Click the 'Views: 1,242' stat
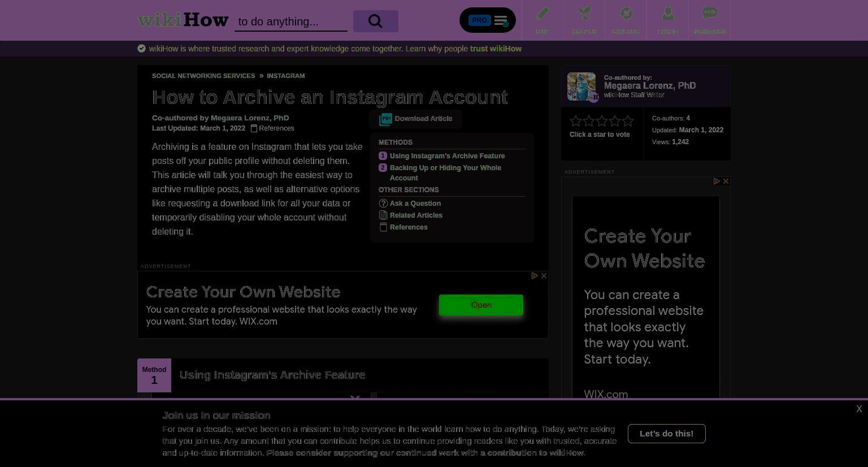 tap(670, 142)
